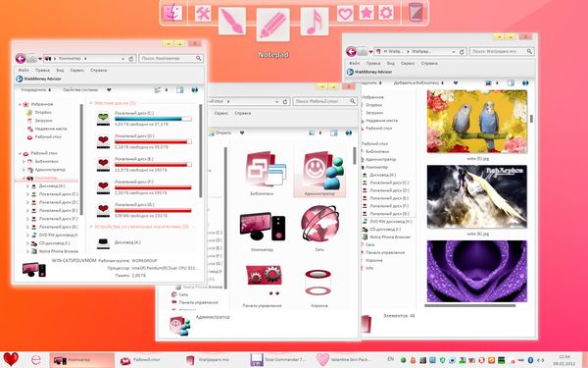This screenshot has width=588, height=368.
Task: Open the Администратор smiley folder icon
Action: tap(323, 171)
